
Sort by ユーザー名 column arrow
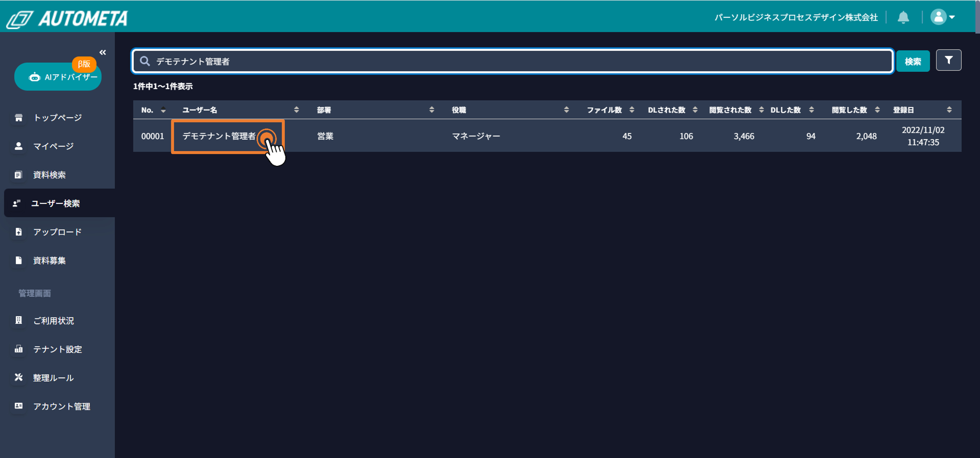click(x=296, y=110)
